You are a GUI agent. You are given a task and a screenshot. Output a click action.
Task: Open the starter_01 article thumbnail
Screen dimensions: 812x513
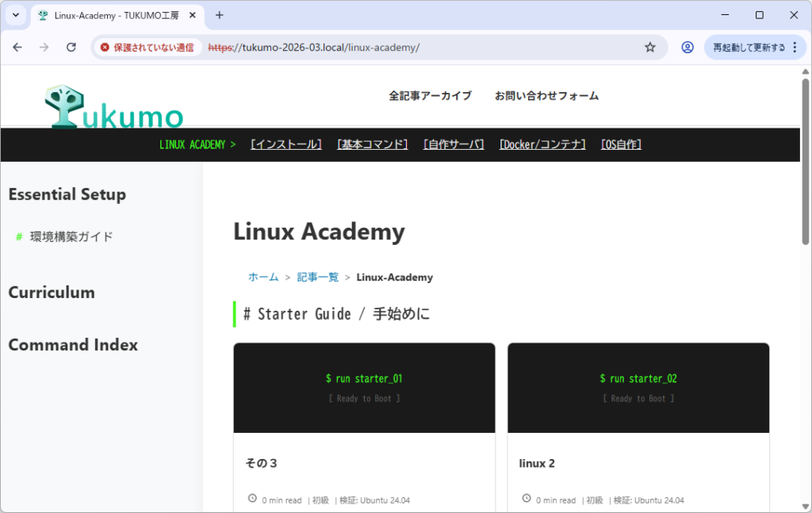(x=364, y=388)
